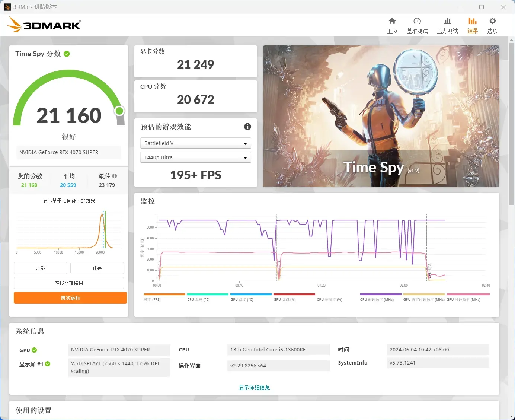Open the 1440p Ultra resolution dropdown
This screenshot has height=420, width=515.
(196, 157)
